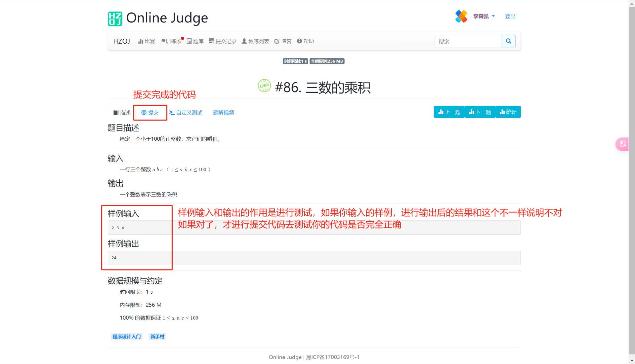Open the 博客 blog page
Viewport: 635px width, 364px height.
point(283,41)
